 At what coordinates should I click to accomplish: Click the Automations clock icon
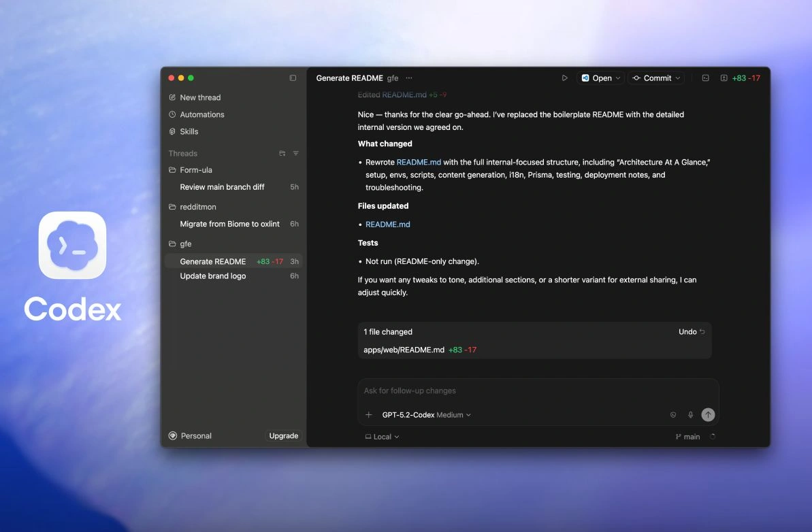[172, 114]
